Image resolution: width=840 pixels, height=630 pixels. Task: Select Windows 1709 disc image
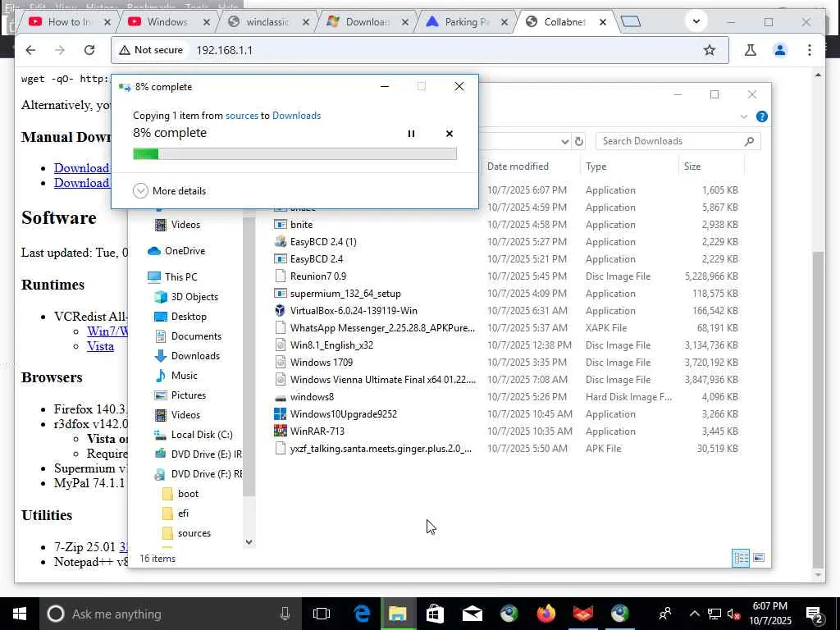(x=321, y=362)
